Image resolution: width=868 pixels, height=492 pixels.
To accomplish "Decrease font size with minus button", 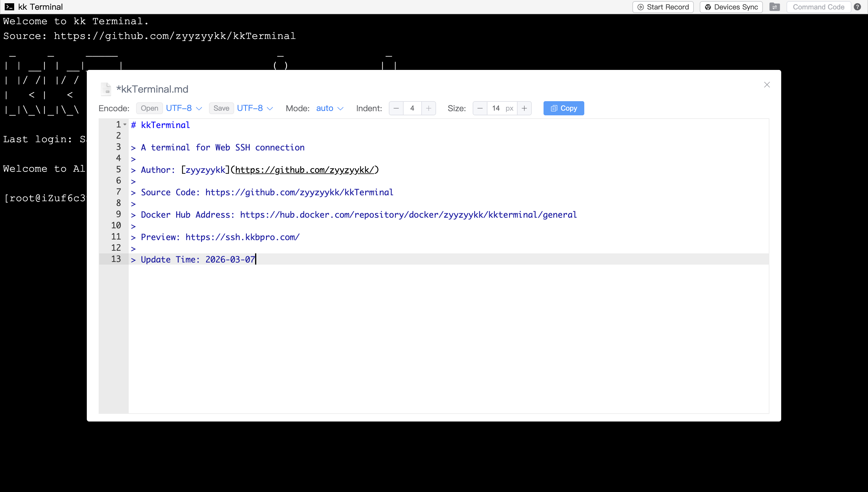I will tap(480, 108).
